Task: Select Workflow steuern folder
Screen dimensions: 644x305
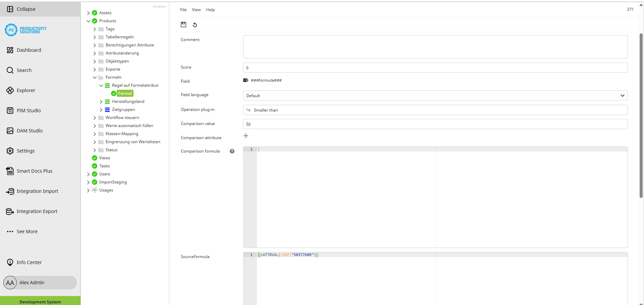Action: pyautogui.click(x=122, y=118)
